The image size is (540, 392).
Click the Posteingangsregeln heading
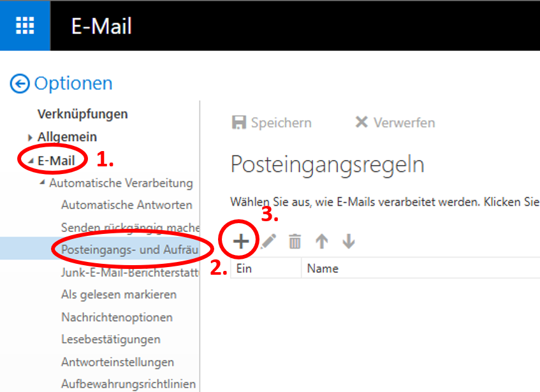(328, 164)
